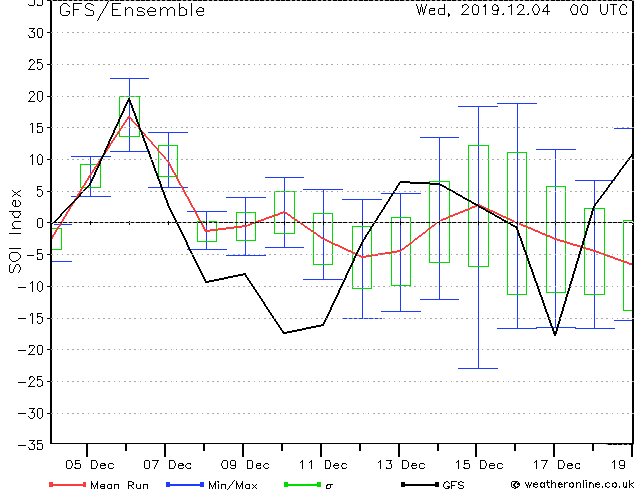Click the green sigma box on 15 Dec
Screen dimensions: 634x490
[478, 206]
